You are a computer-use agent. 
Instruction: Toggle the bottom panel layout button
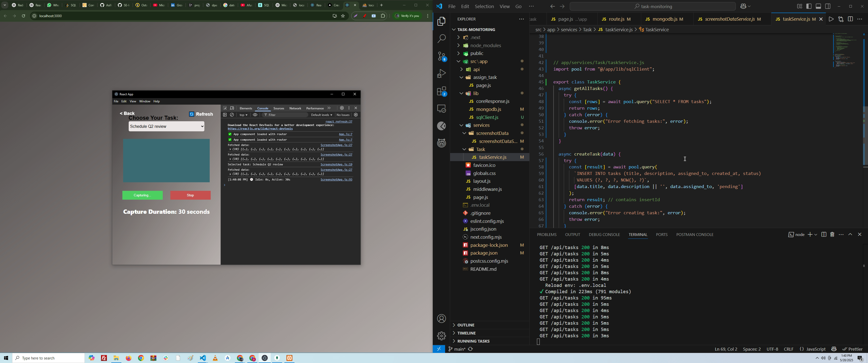[819, 6]
